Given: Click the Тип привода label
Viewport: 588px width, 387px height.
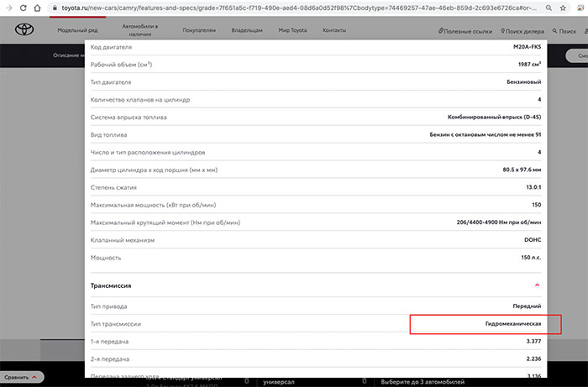Looking at the screenshot, I should [108, 306].
